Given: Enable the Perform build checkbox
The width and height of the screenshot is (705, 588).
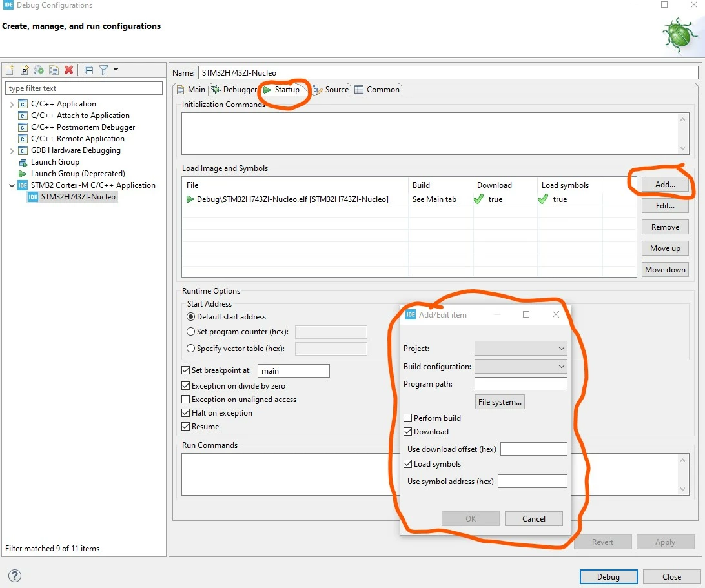Looking at the screenshot, I should (x=408, y=418).
